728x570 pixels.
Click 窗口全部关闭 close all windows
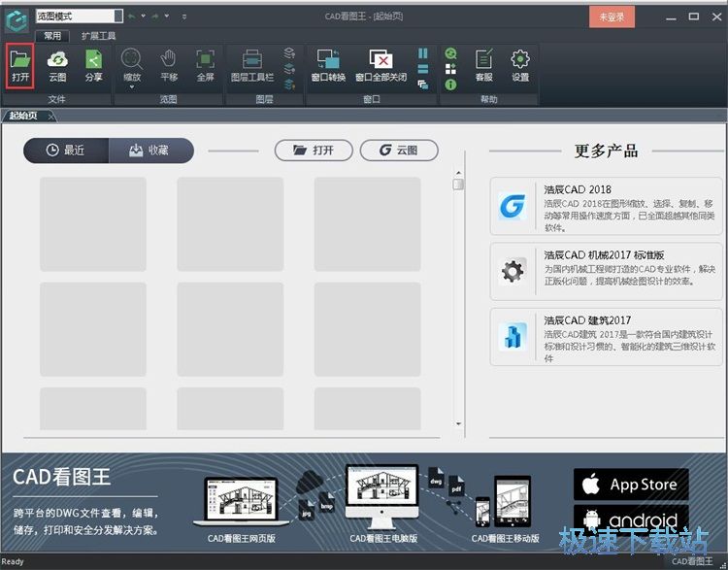coord(381,64)
